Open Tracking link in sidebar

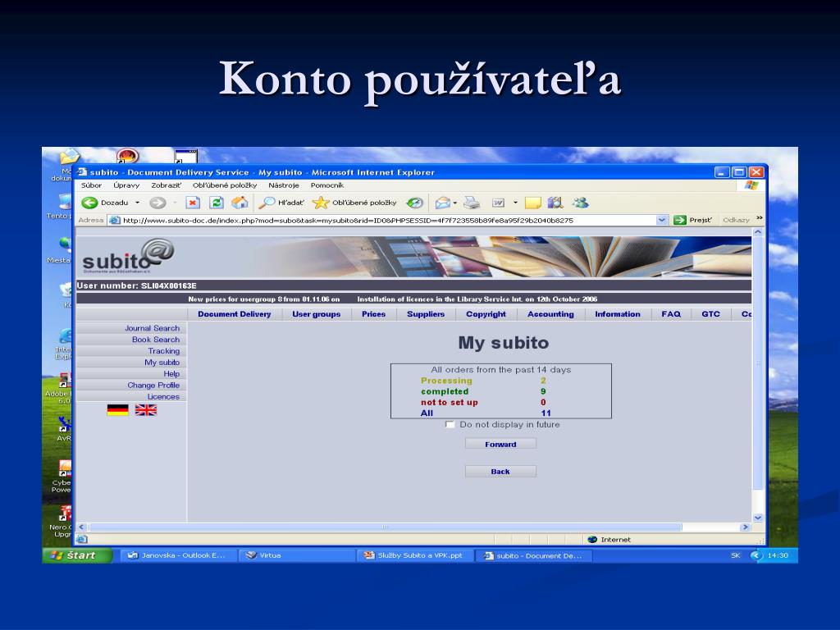click(163, 350)
